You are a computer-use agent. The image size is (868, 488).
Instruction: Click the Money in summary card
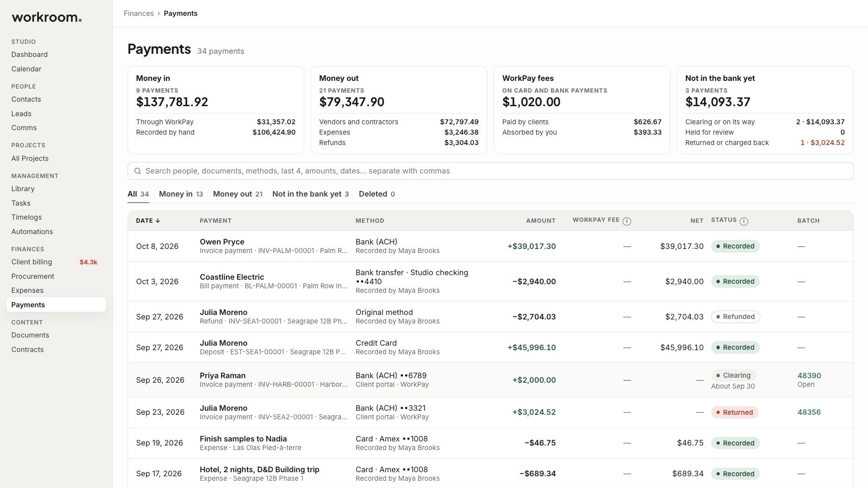216,110
